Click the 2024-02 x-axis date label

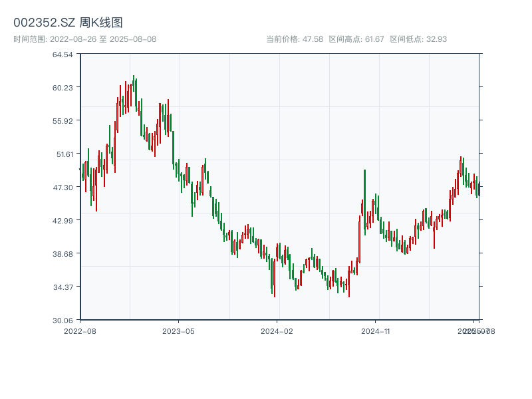coord(277,331)
